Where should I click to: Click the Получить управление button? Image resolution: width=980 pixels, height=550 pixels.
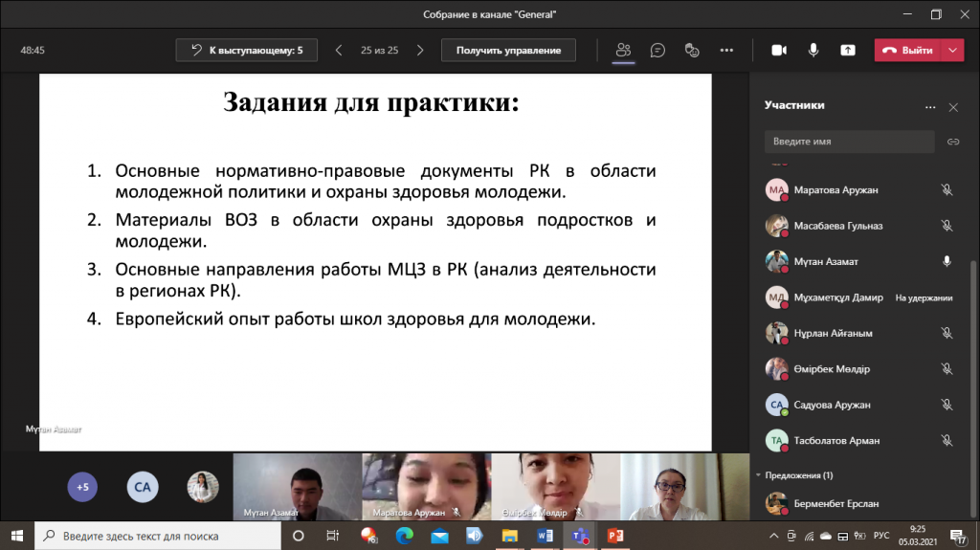click(508, 51)
